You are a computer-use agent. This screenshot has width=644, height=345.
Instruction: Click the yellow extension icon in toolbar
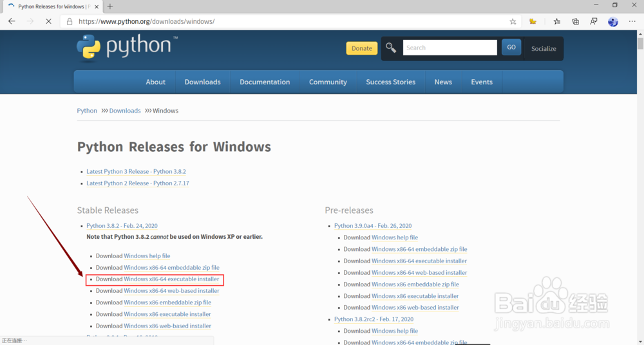pyautogui.click(x=533, y=21)
